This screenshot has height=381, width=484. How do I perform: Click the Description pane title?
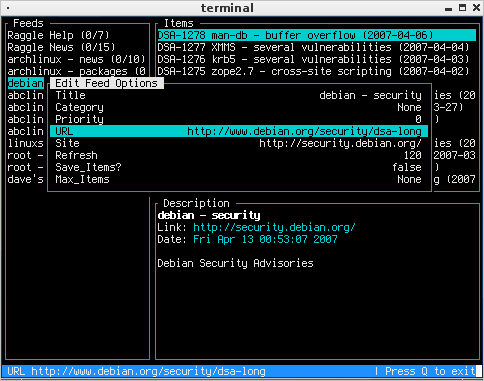click(x=196, y=203)
